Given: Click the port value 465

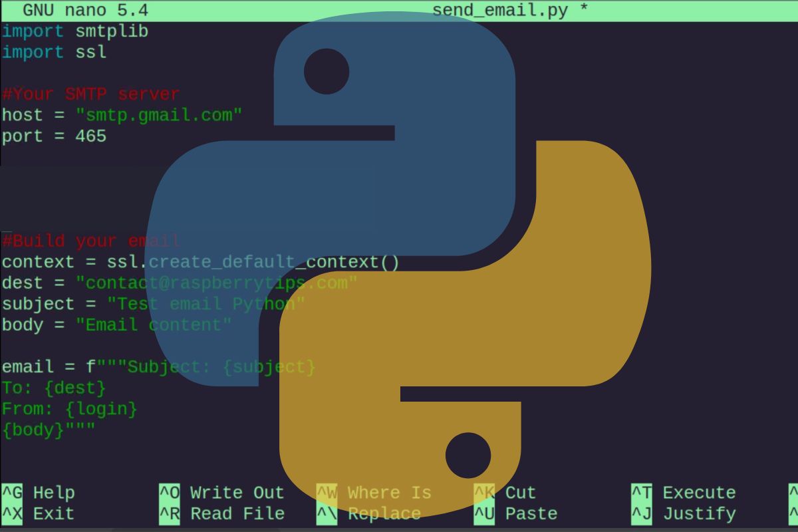Looking at the screenshot, I should [90, 136].
